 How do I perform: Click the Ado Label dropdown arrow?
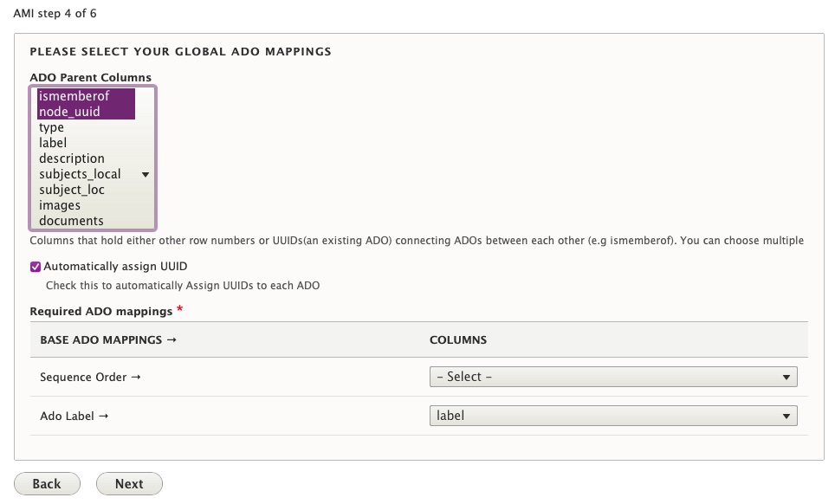point(786,417)
